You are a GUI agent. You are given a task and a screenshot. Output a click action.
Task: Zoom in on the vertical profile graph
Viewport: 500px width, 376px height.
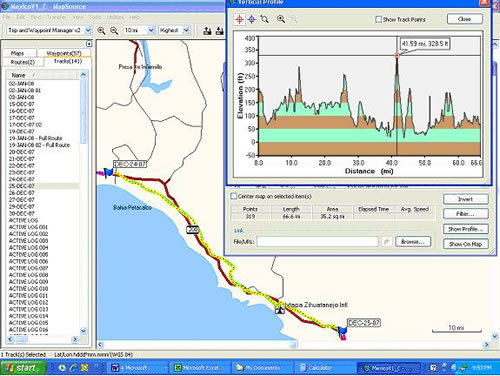coord(281,19)
